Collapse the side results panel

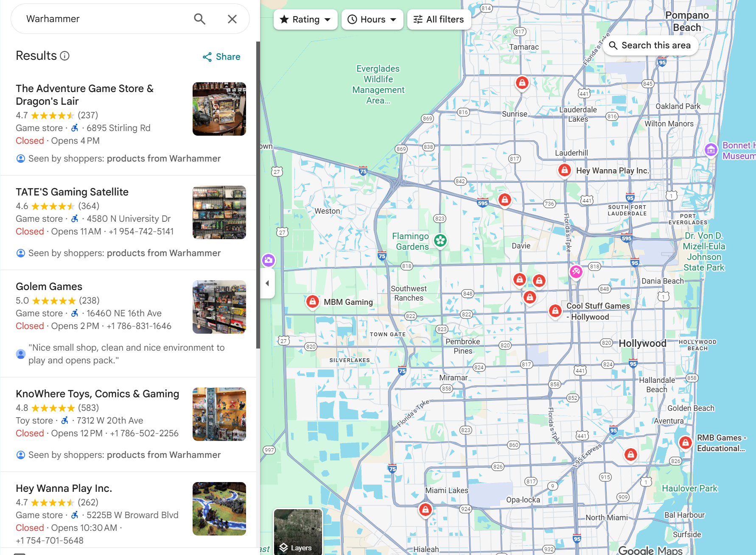267,283
